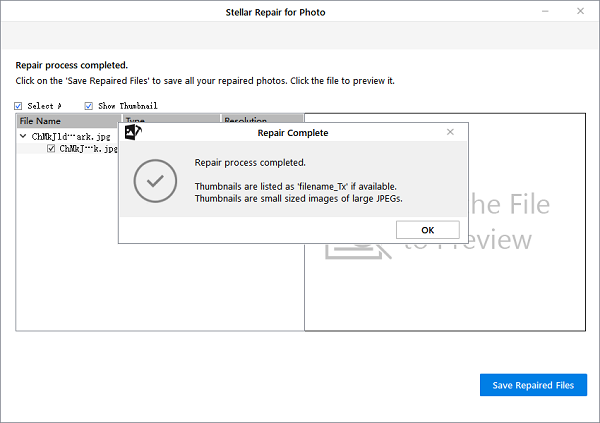Viewport: 600px width, 423px height.
Task: Collapse the parent jpg file tree node
Action: click(23, 136)
